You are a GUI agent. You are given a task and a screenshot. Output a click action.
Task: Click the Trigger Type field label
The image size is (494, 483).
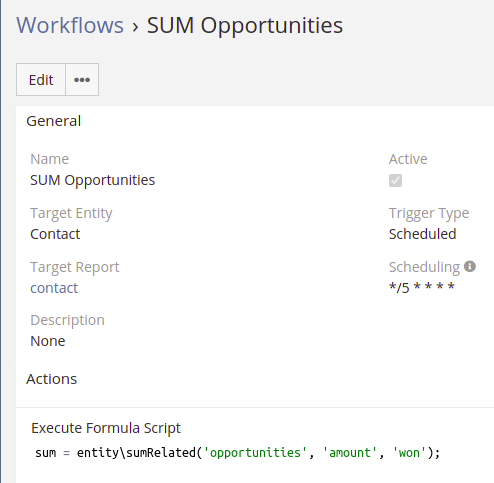[x=429, y=213]
